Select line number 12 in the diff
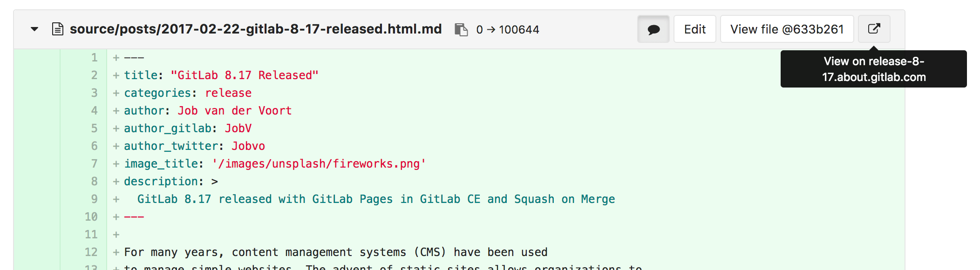The height and width of the screenshot is (270, 980). [91, 252]
